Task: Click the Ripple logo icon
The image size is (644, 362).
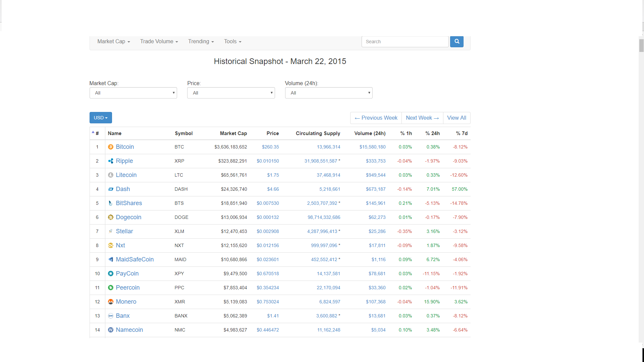Action: pos(111,161)
